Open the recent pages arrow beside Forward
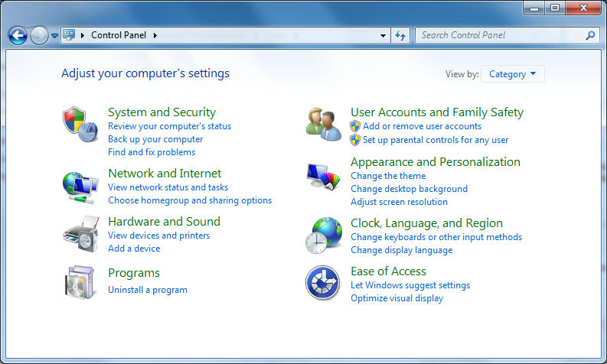 pyautogui.click(x=55, y=35)
